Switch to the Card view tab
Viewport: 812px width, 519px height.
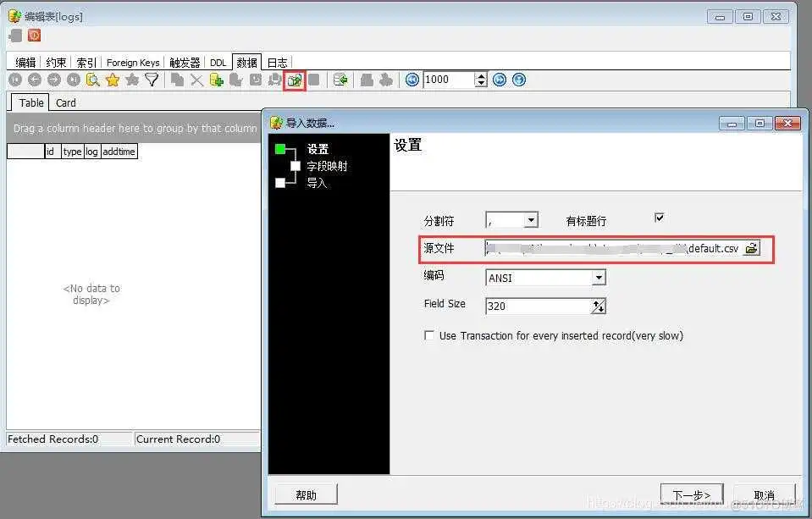66,103
